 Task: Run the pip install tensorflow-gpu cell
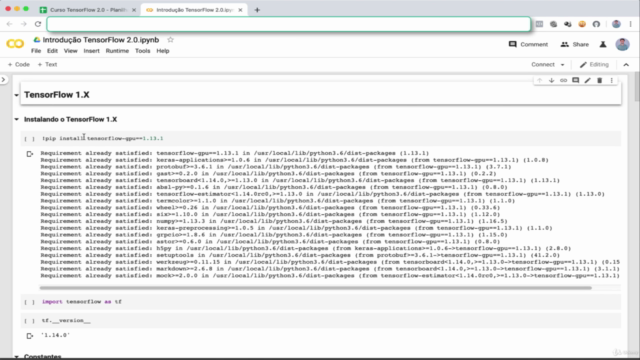(29, 139)
